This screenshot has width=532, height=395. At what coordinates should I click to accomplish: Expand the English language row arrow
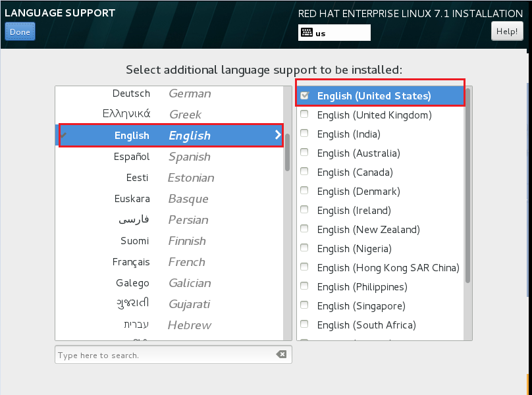[278, 135]
